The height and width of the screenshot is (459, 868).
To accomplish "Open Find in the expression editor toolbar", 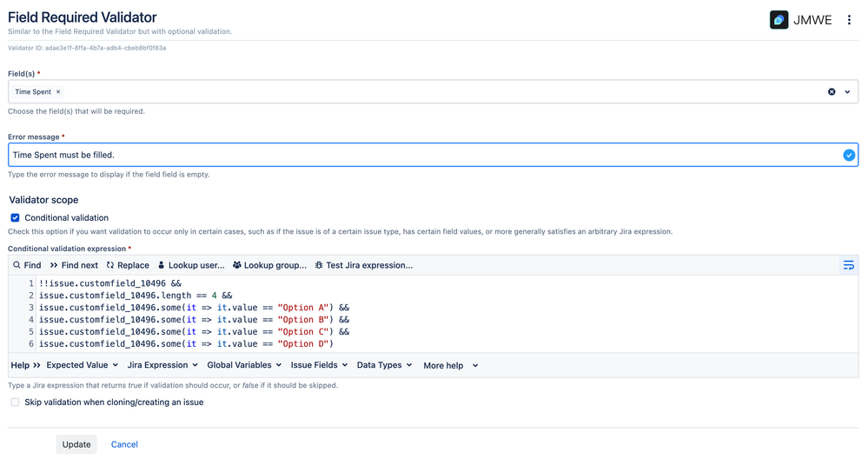I will (27, 265).
